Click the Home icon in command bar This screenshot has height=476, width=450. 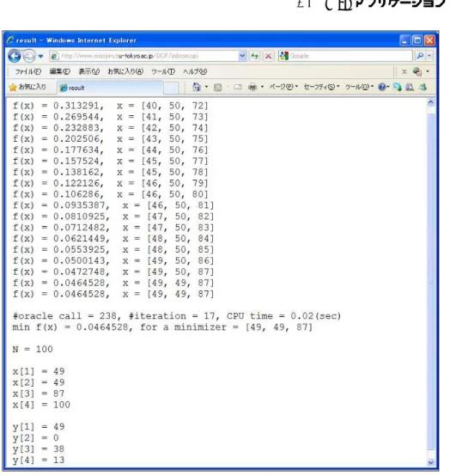pos(197,88)
